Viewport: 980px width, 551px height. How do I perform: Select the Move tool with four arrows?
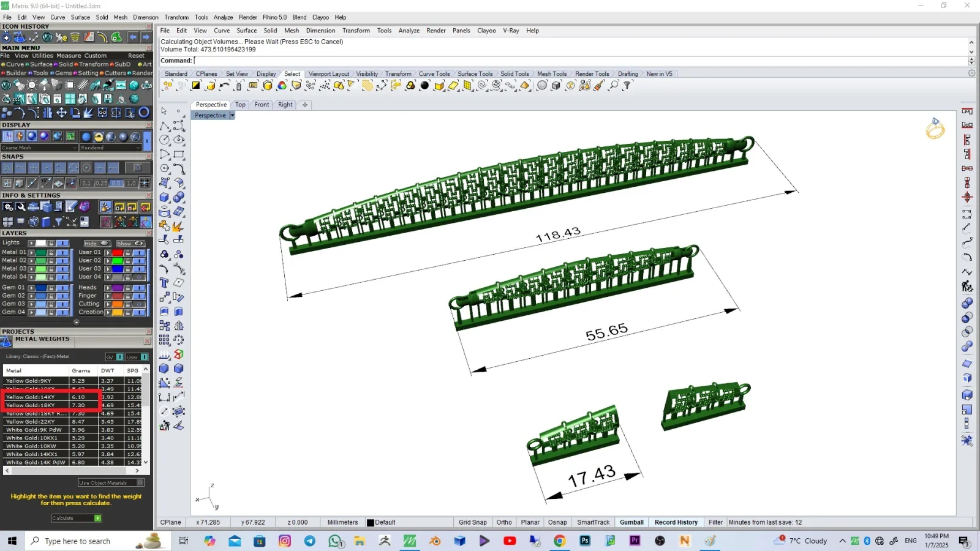point(61,113)
